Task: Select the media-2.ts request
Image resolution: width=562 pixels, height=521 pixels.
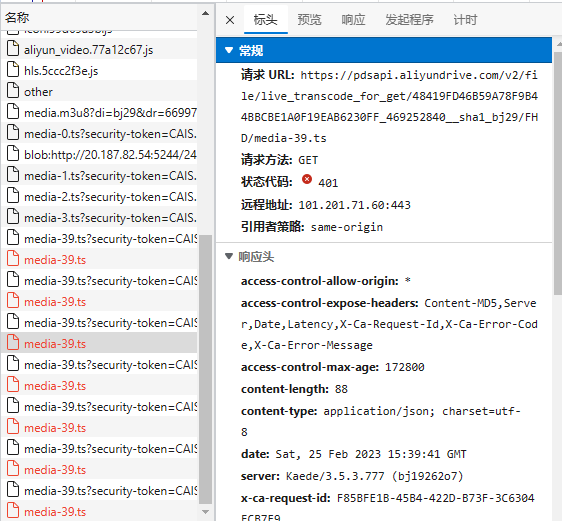Action: tap(99, 197)
